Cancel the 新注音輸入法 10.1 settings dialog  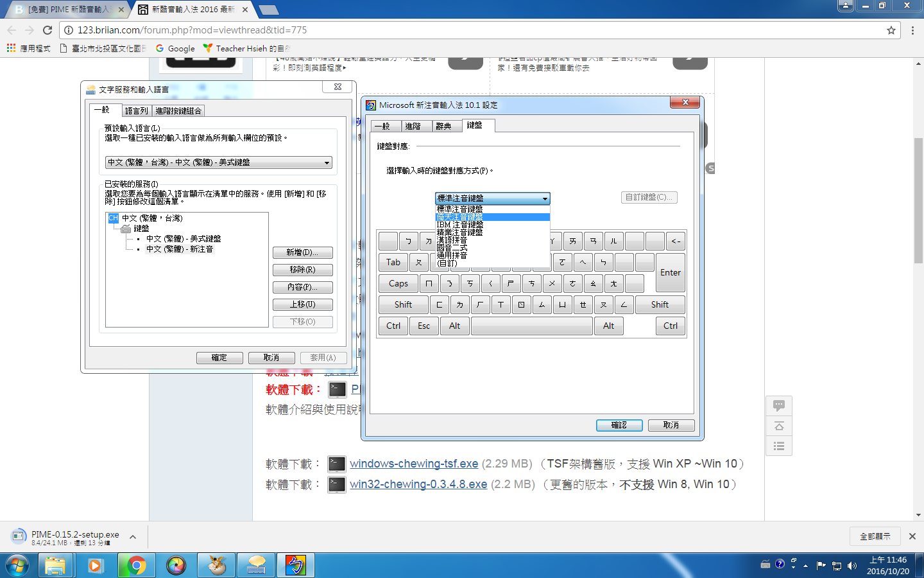tap(671, 425)
